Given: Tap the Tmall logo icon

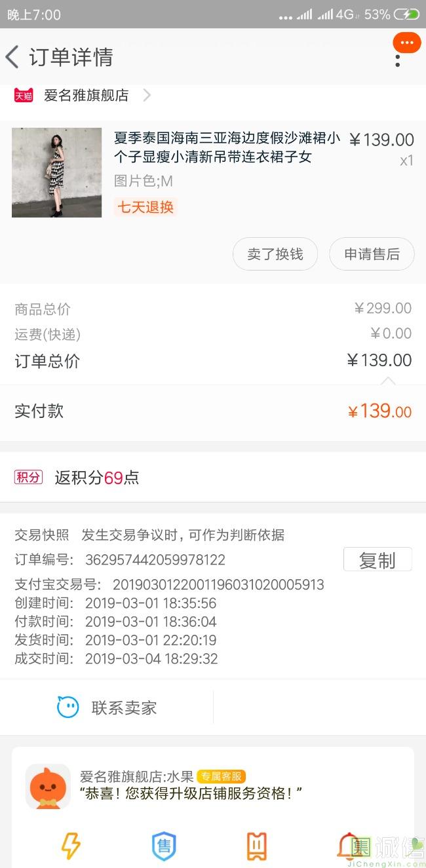Looking at the screenshot, I should point(24,96).
